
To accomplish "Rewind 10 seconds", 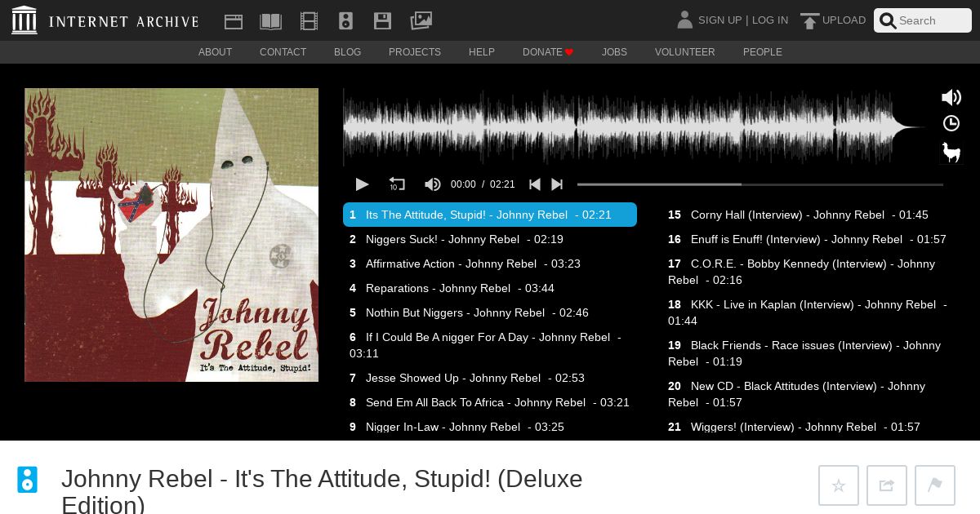I will coord(397,184).
